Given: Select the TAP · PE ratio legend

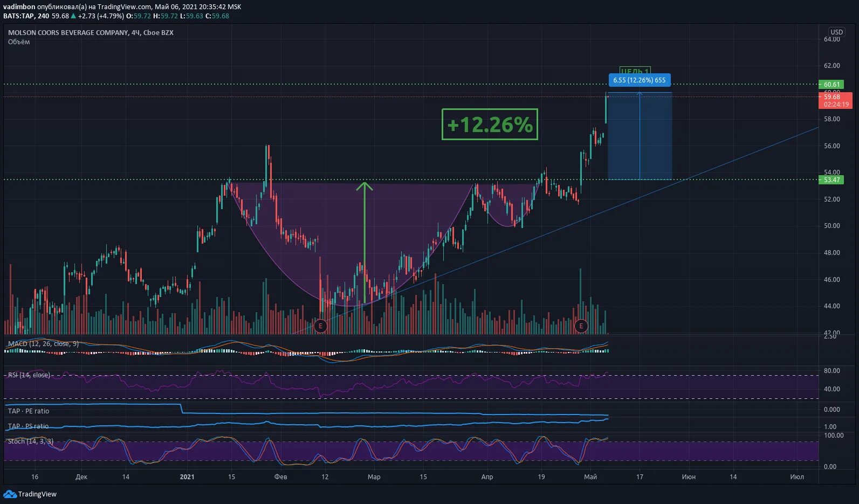Looking at the screenshot, I should pyautogui.click(x=28, y=411).
